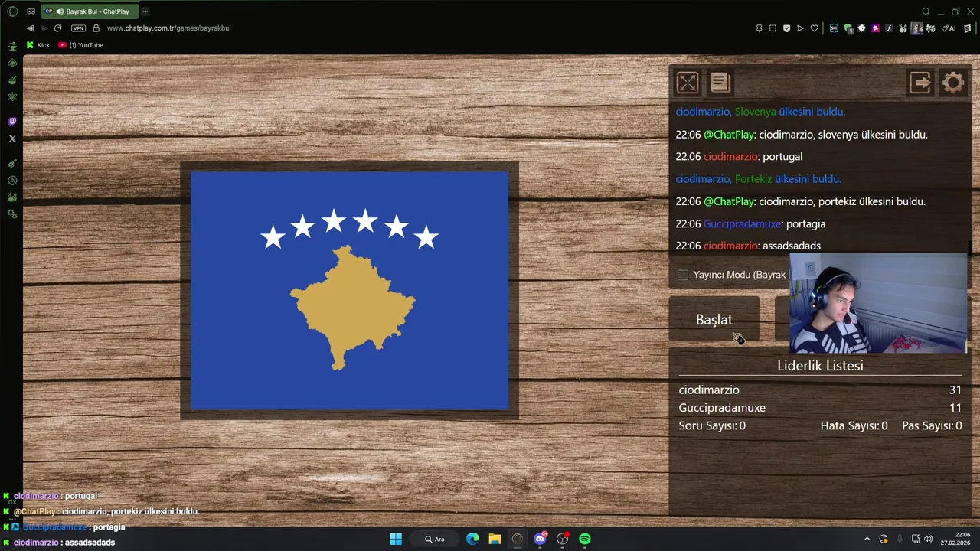Open File Explorer from taskbar
The image size is (980, 551).
click(495, 539)
